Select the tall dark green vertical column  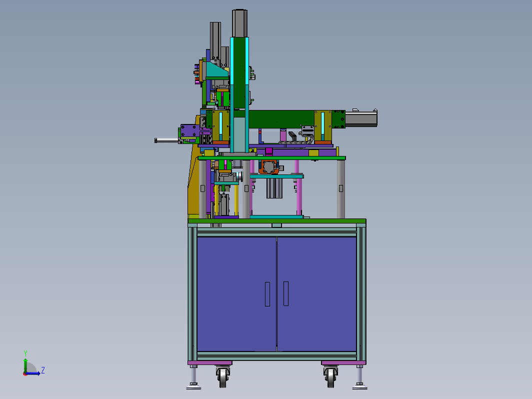[239, 73]
